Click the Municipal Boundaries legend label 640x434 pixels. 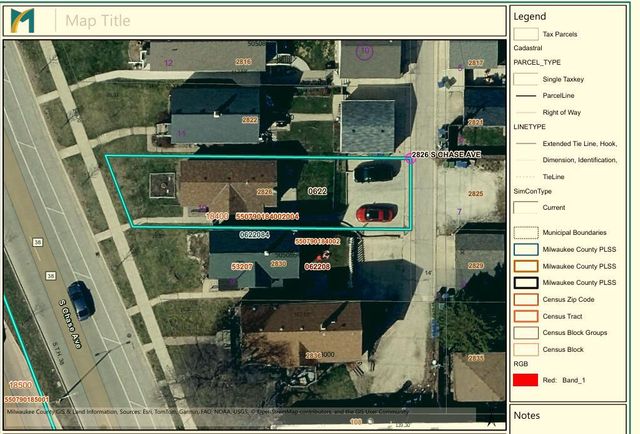574,233
